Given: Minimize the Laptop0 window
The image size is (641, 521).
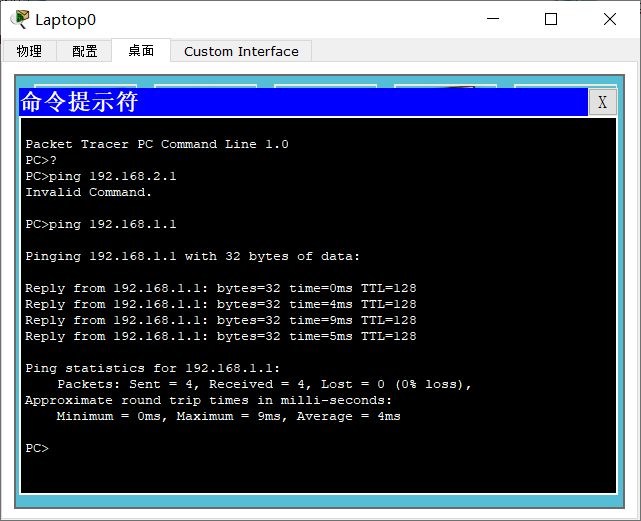Looking at the screenshot, I should [491, 19].
